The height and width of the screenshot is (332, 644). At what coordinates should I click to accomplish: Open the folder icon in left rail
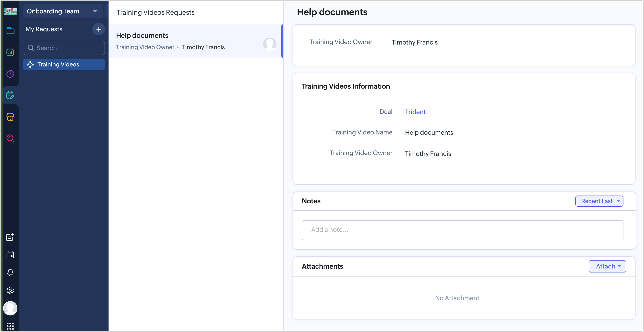(10, 31)
